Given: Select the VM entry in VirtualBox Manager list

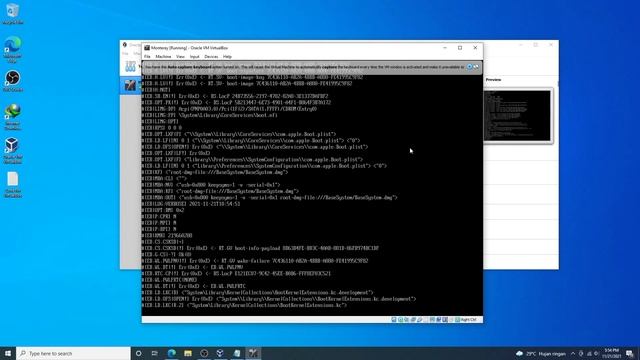Looking at the screenshot, I should (x=131, y=85).
